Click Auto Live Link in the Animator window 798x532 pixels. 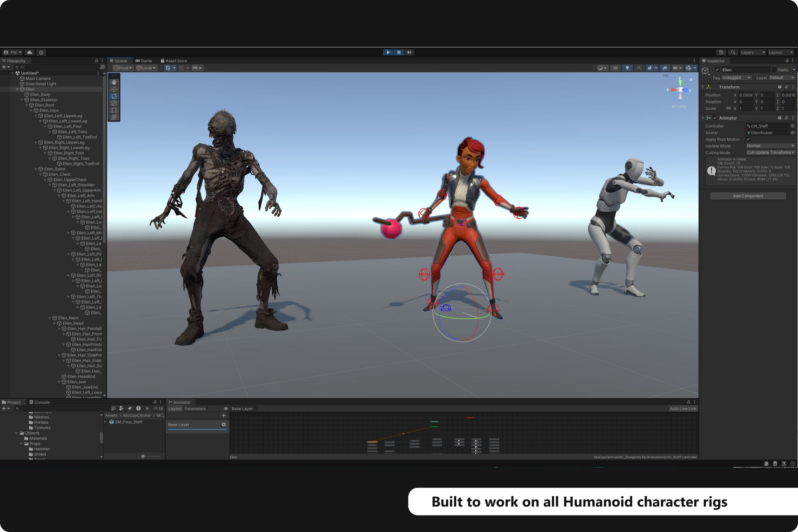(683, 408)
